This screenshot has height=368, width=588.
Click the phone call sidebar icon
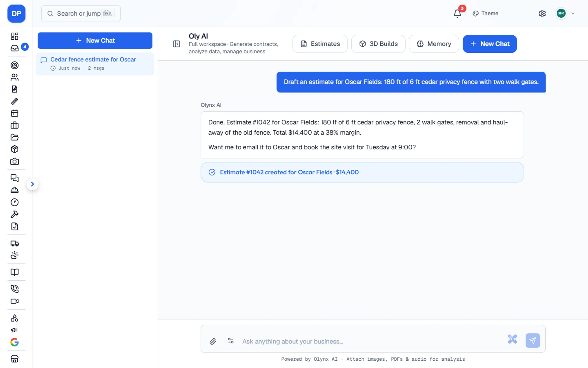(x=15, y=289)
